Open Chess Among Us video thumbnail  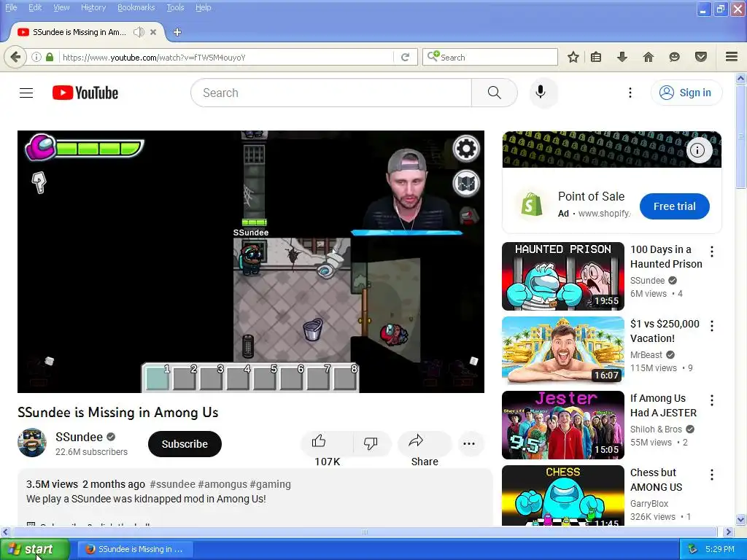coord(563,495)
